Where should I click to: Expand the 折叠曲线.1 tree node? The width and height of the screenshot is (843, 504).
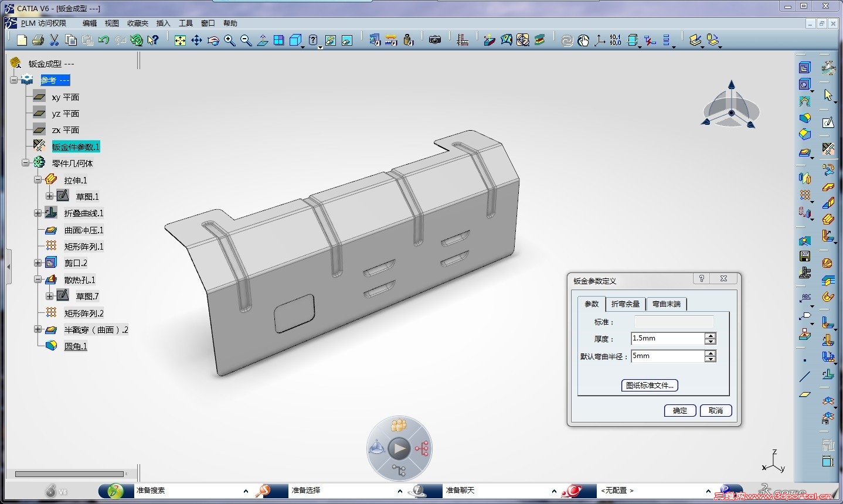[x=38, y=213]
